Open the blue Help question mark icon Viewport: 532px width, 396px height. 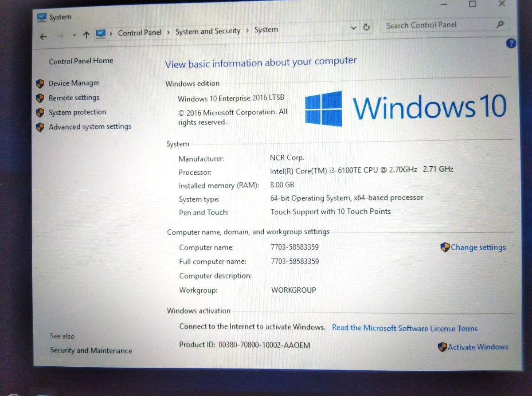coord(511,43)
